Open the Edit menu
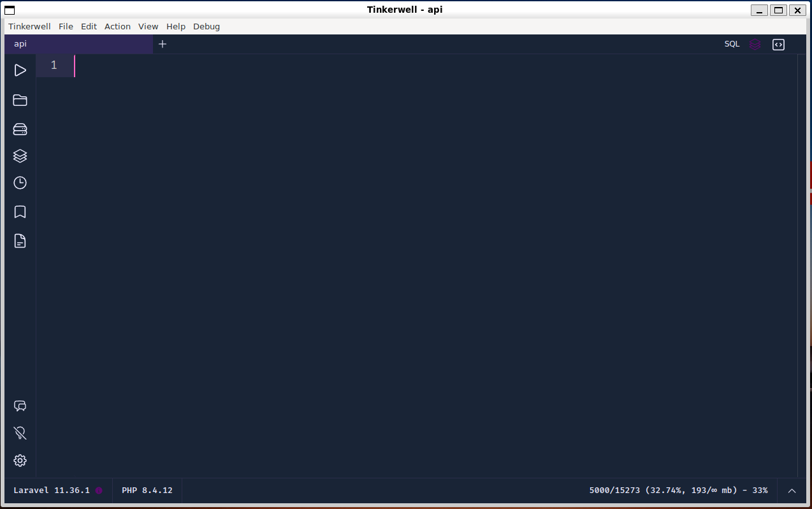The height and width of the screenshot is (509, 812). (x=89, y=26)
